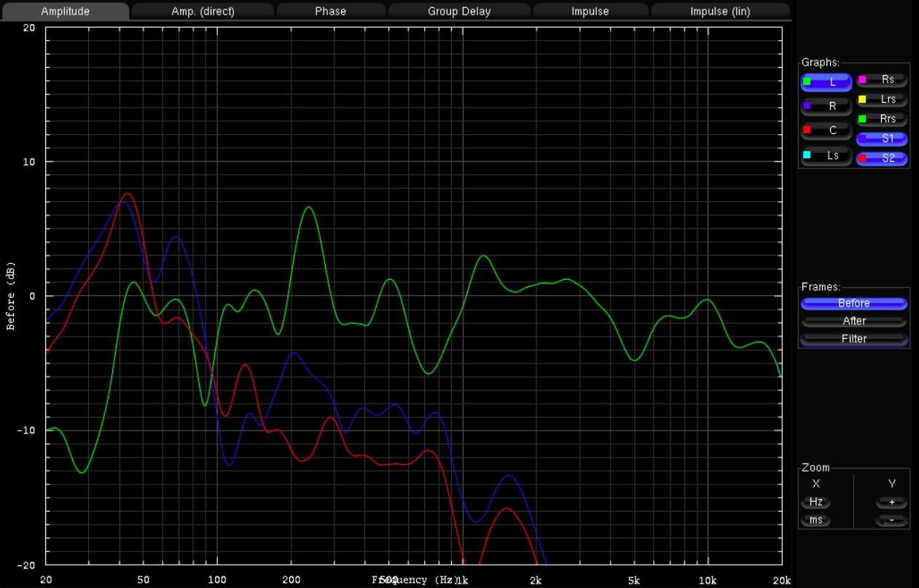Screen dimensions: 919x588
Task: Click the -10 dB tick label
Action: pos(26,431)
